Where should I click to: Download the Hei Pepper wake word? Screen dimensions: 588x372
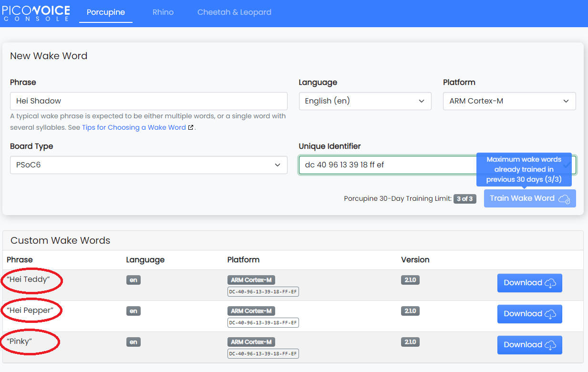(530, 314)
